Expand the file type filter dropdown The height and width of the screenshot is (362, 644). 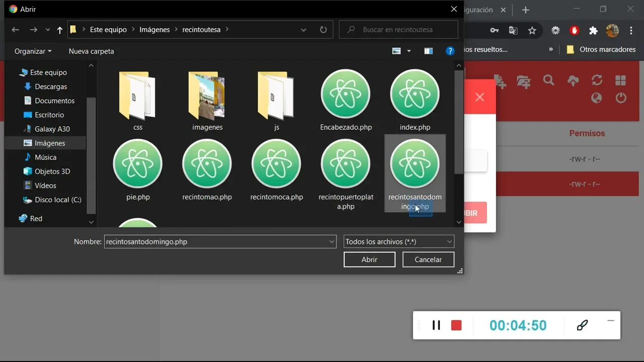pos(449,242)
